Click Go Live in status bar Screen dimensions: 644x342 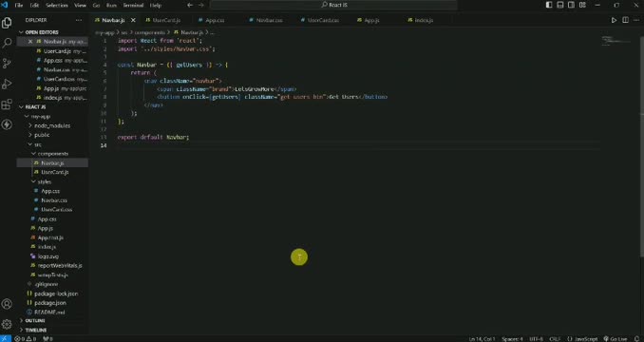tap(615, 339)
